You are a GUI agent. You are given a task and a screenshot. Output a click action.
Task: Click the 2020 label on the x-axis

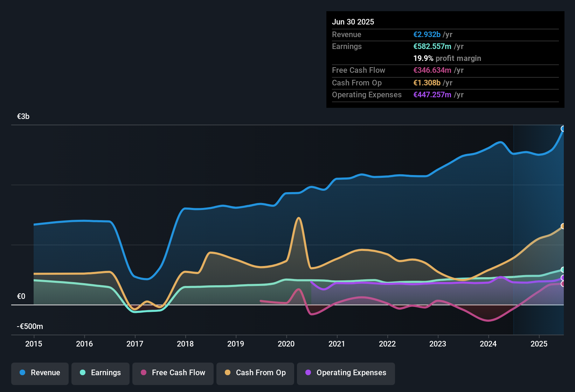click(286, 344)
